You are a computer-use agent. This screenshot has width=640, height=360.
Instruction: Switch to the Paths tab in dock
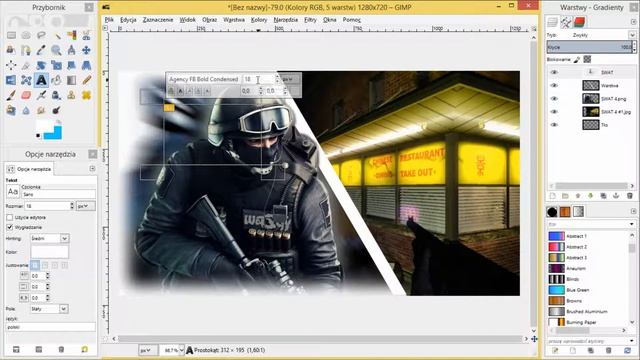(x=566, y=22)
